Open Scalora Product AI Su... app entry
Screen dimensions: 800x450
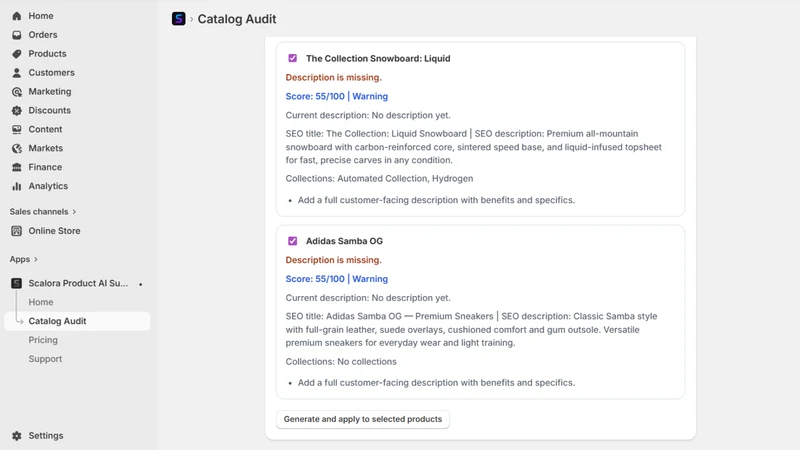(78, 283)
